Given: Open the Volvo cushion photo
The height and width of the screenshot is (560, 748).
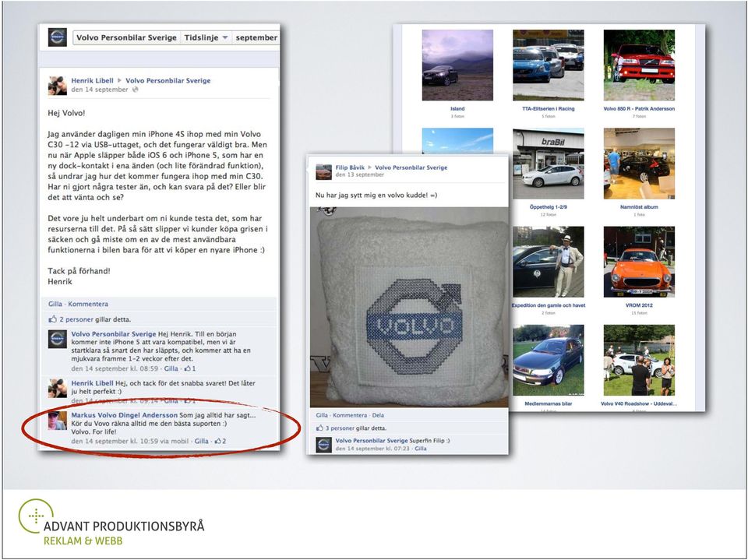Looking at the screenshot, I should [x=409, y=307].
